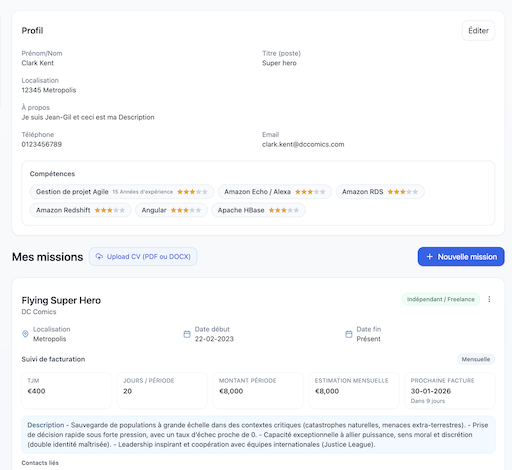Viewport: 512px width, 470px height.
Task: Click the plus icon on Nouvelle mission
Action: point(430,257)
